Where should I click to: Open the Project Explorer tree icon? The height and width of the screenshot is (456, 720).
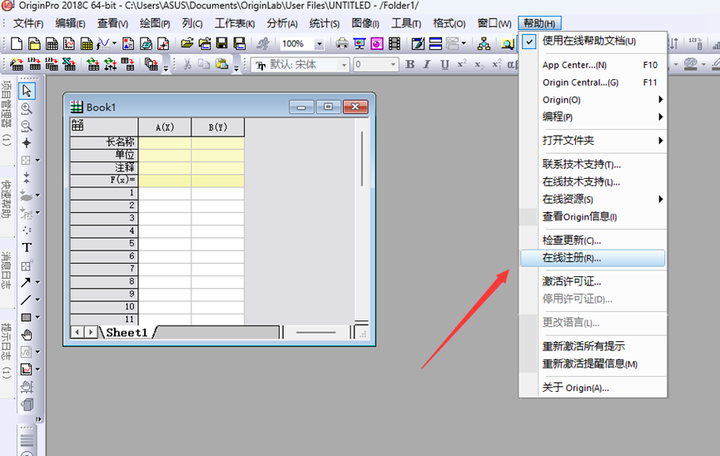click(x=484, y=44)
